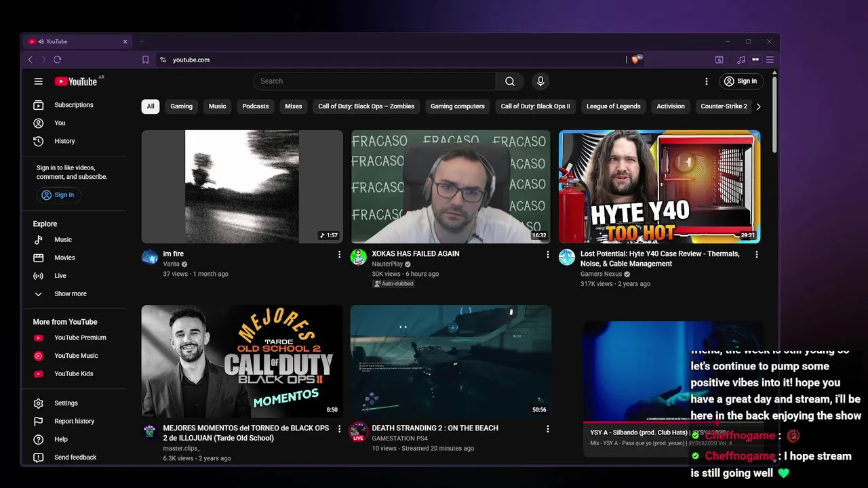Image resolution: width=868 pixels, height=488 pixels.
Task: Click the YouTube logo
Action: tap(76, 81)
